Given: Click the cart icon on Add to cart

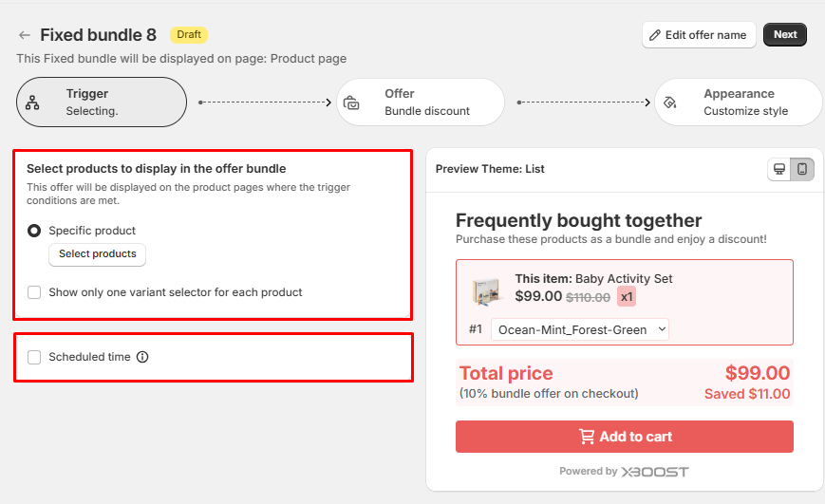Looking at the screenshot, I should [x=587, y=437].
